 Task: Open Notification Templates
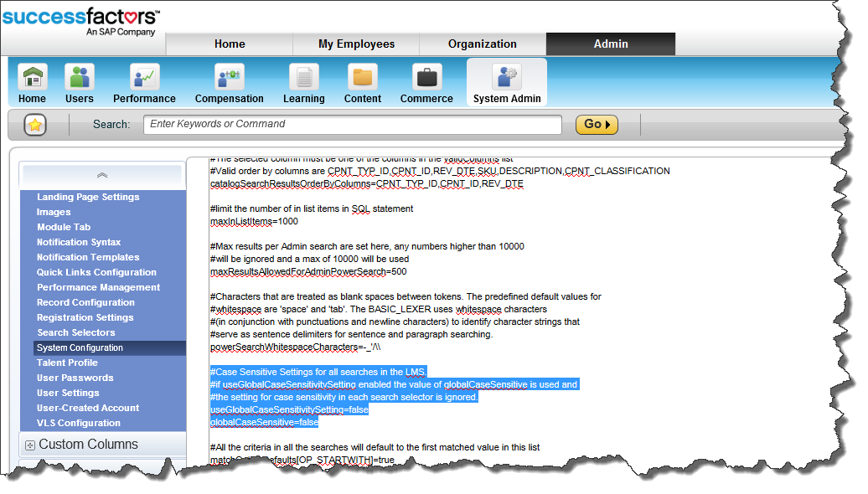click(88, 257)
